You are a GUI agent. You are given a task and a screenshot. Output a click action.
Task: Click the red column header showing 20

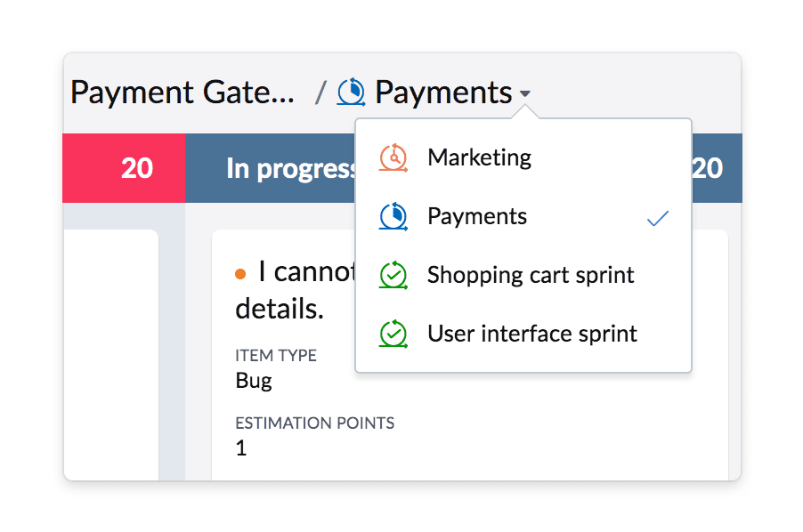125,168
